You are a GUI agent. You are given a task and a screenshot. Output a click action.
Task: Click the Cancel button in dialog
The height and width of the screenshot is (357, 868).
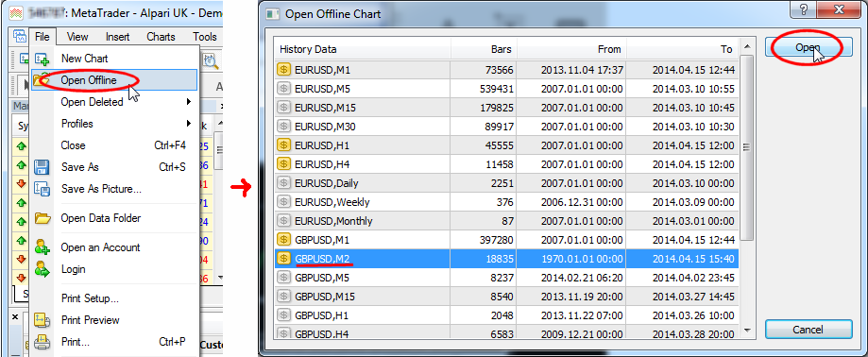pos(808,330)
